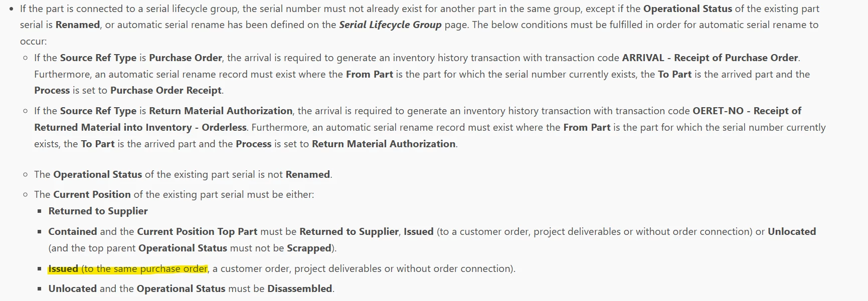This screenshot has height=301, width=868.
Task: Click "Unlocated" at the start of the last bullet
Action: pyautogui.click(x=72, y=288)
